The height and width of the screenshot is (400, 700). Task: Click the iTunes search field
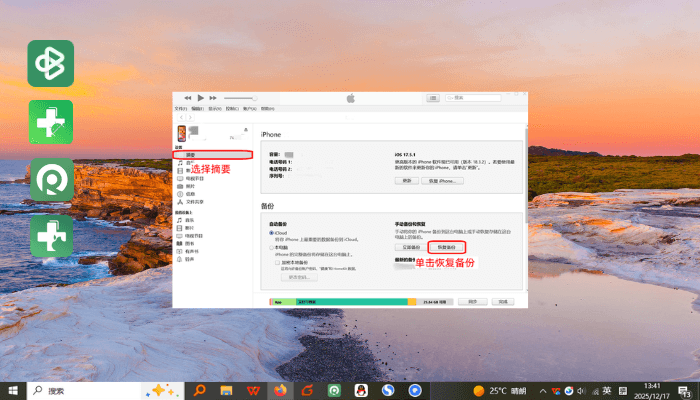point(473,97)
